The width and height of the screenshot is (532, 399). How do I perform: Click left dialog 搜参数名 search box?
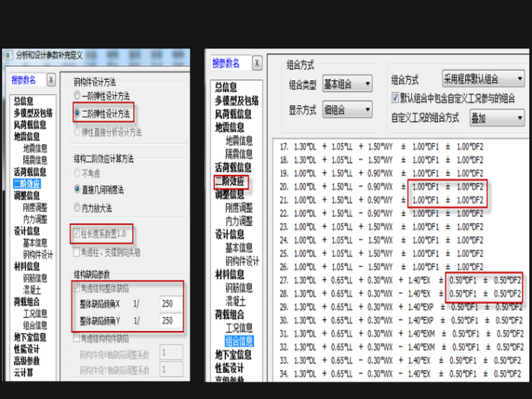coord(24,80)
